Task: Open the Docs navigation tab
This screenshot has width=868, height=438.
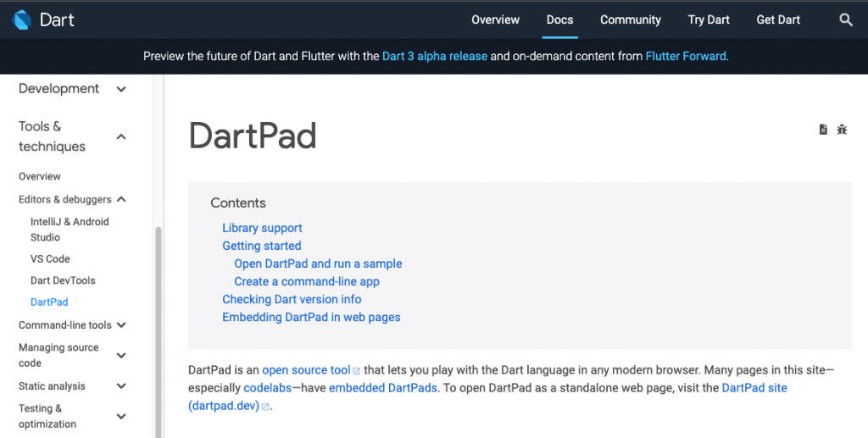Action: pos(559,20)
